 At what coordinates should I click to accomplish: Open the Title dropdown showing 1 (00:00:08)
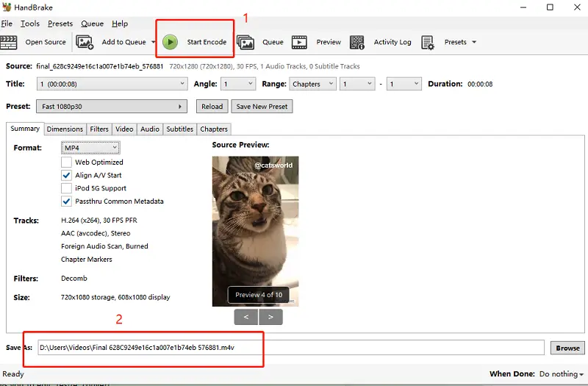(x=112, y=84)
